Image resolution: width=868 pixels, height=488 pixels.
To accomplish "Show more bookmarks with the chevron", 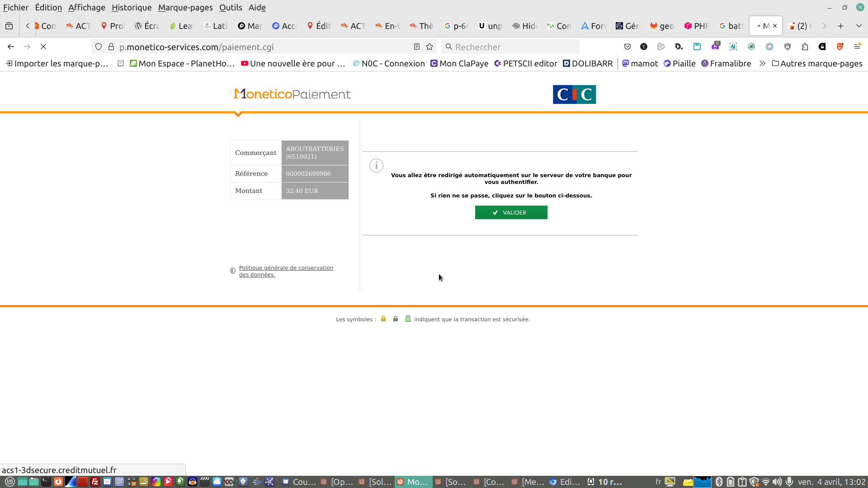I will (762, 63).
